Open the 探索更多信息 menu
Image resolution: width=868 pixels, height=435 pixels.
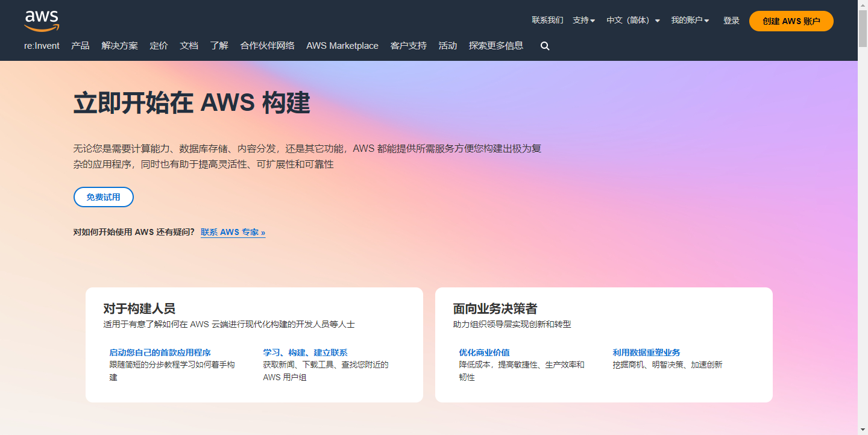click(x=496, y=46)
